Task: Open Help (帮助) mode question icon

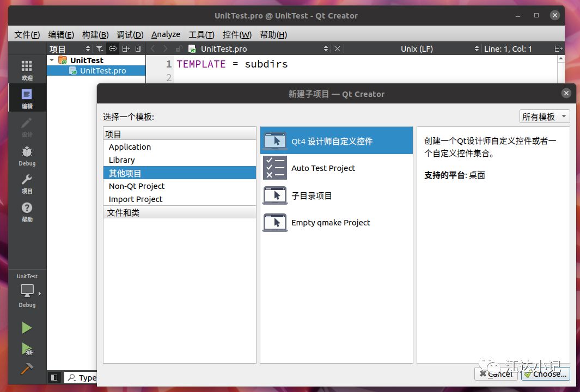Action: pos(27,212)
